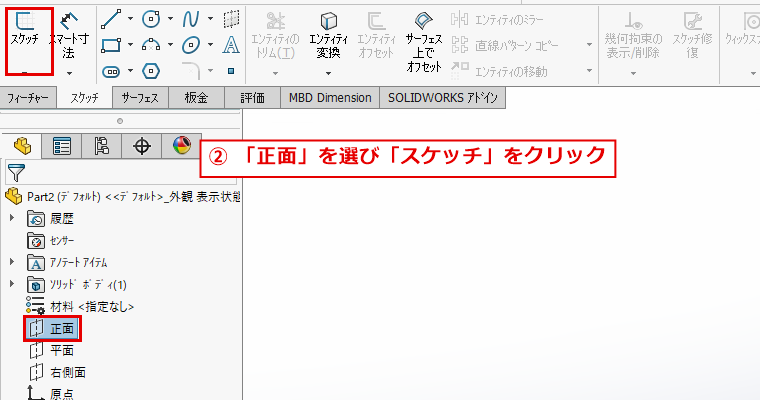Click the スケッチ (Sketch) tool button
760x400 pixels.
point(25,29)
